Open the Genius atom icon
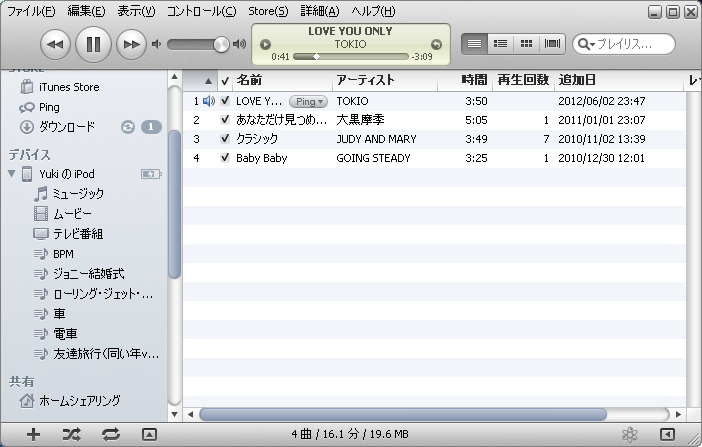This screenshot has height=447, width=702. click(630, 434)
